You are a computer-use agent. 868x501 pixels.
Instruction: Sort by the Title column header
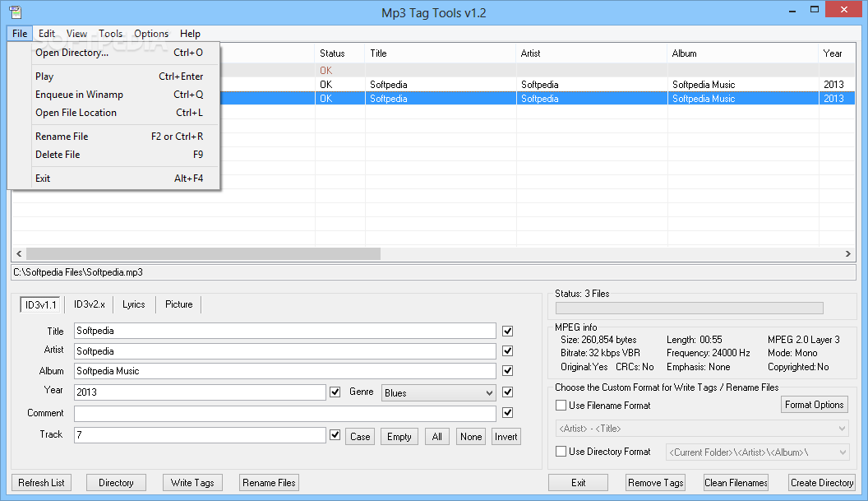point(441,53)
